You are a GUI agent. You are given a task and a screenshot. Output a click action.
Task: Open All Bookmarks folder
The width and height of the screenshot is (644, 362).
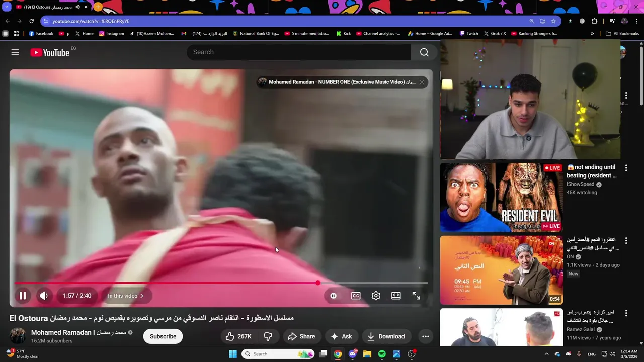[x=622, y=34]
